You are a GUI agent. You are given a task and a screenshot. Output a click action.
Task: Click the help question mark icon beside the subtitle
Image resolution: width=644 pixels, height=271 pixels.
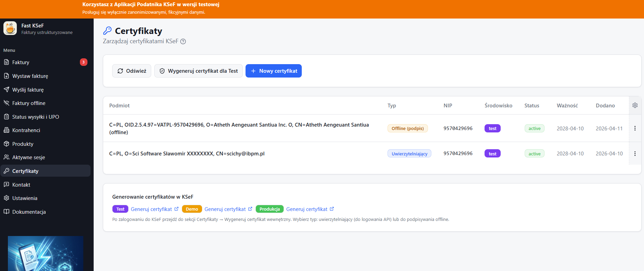(183, 42)
